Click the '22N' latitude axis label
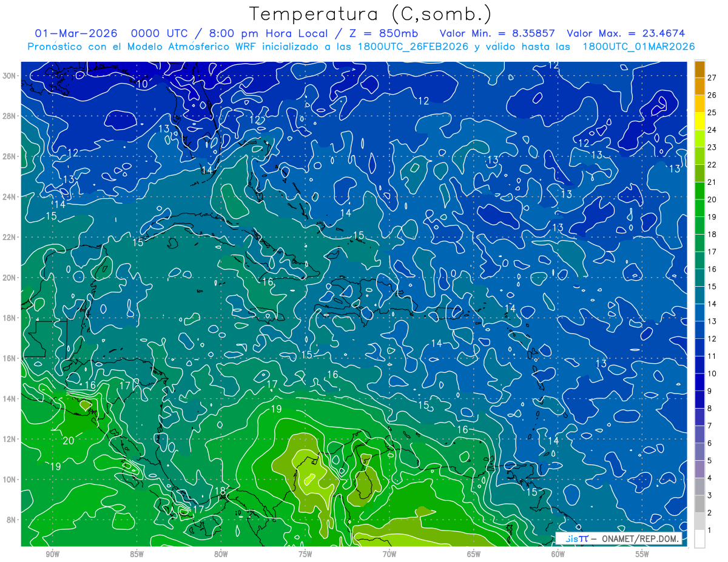The width and height of the screenshot is (728, 562). coord(10,237)
